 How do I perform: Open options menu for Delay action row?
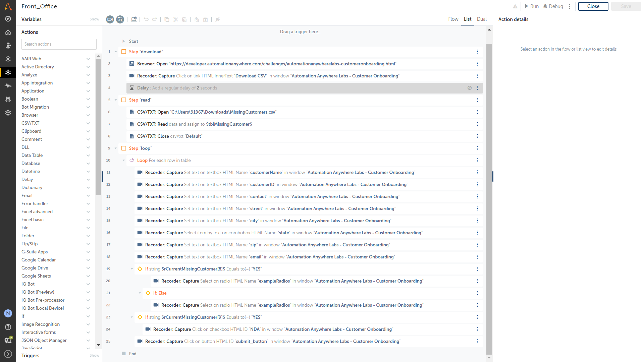477,88
